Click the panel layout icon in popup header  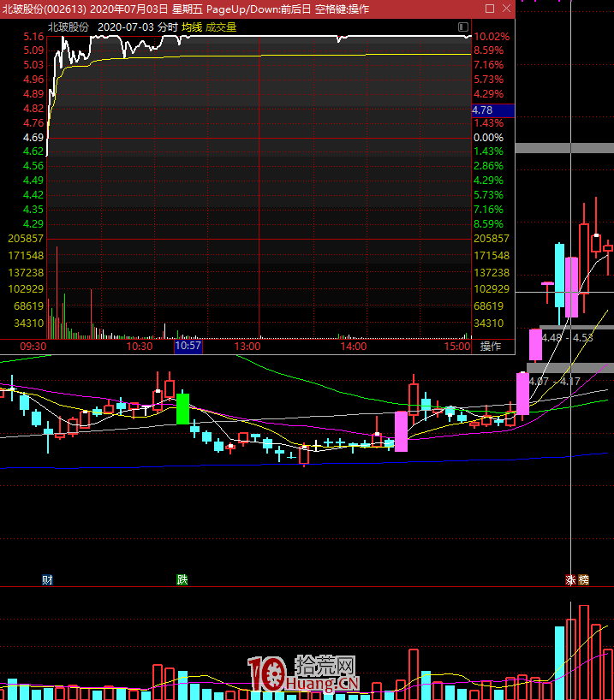tap(463, 27)
